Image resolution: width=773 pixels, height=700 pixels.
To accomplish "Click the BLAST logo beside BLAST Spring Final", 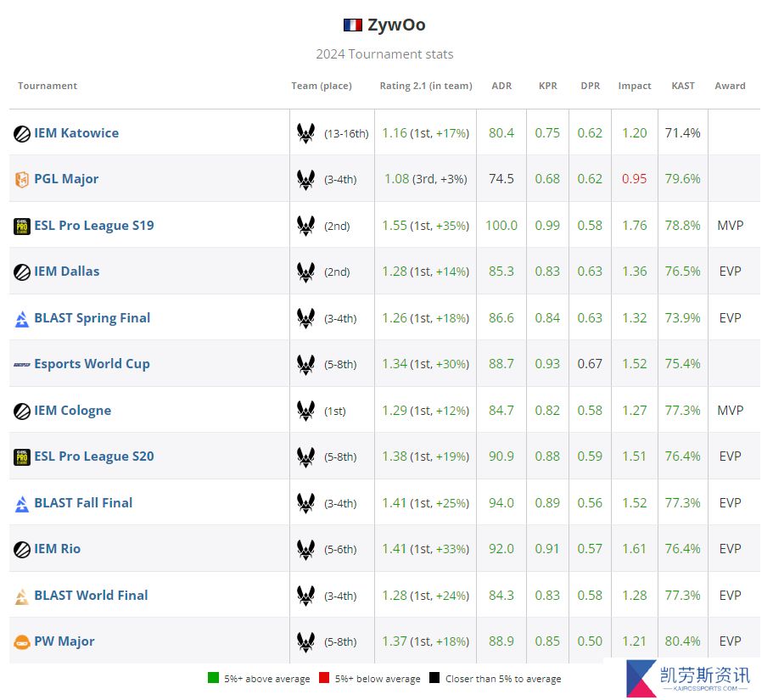I will point(22,319).
